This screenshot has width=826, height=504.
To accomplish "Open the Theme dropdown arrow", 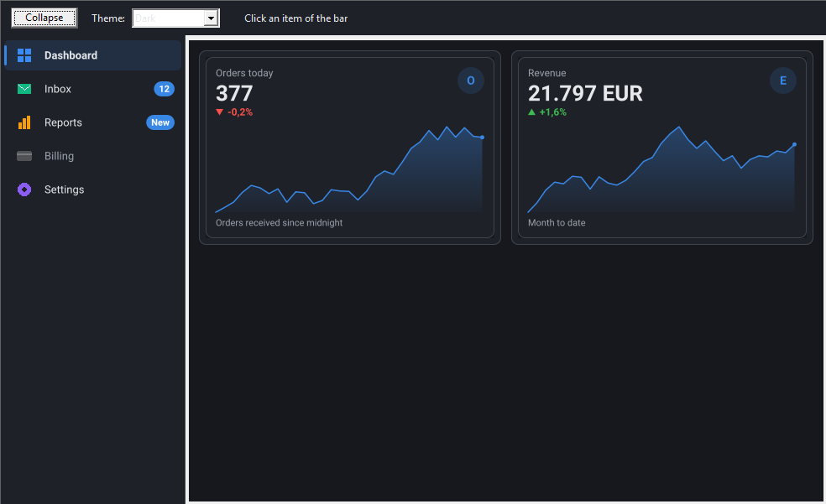I will 211,18.
